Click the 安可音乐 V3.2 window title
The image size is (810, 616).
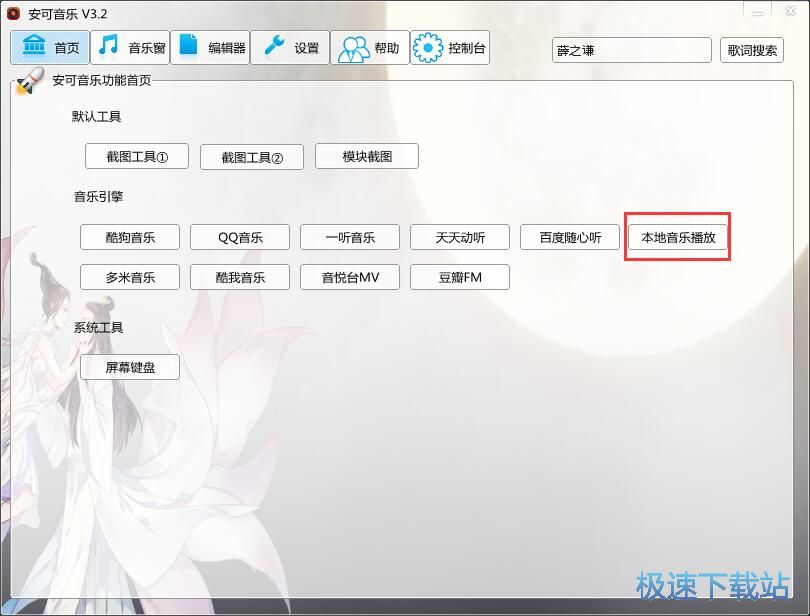tap(68, 14)
